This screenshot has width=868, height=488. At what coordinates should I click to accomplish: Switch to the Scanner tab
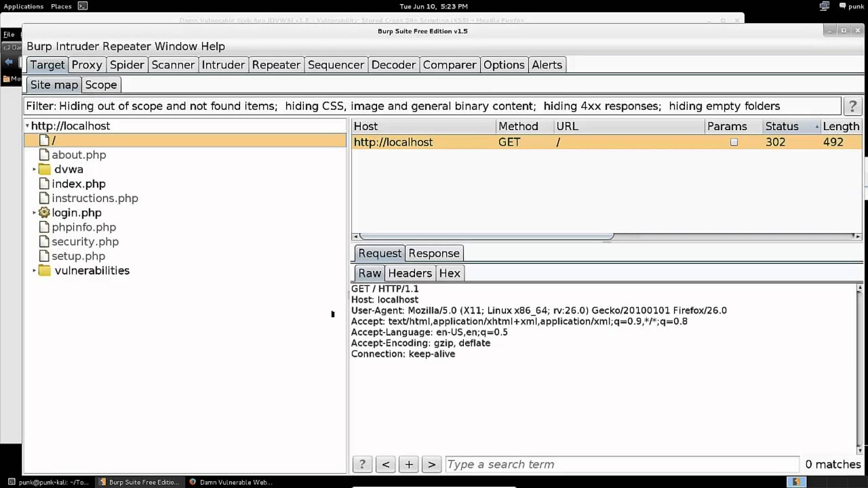pos(173,64)
